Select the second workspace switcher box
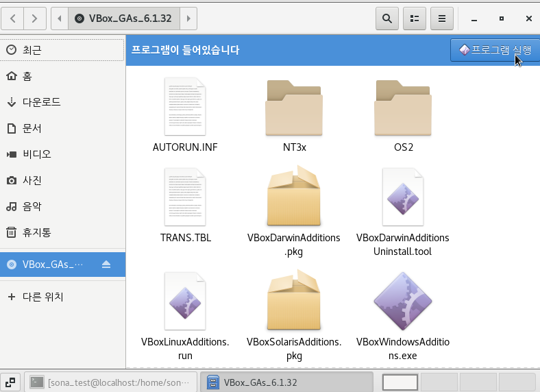Viewport: 540px width, 392px height. coord(439,382)
